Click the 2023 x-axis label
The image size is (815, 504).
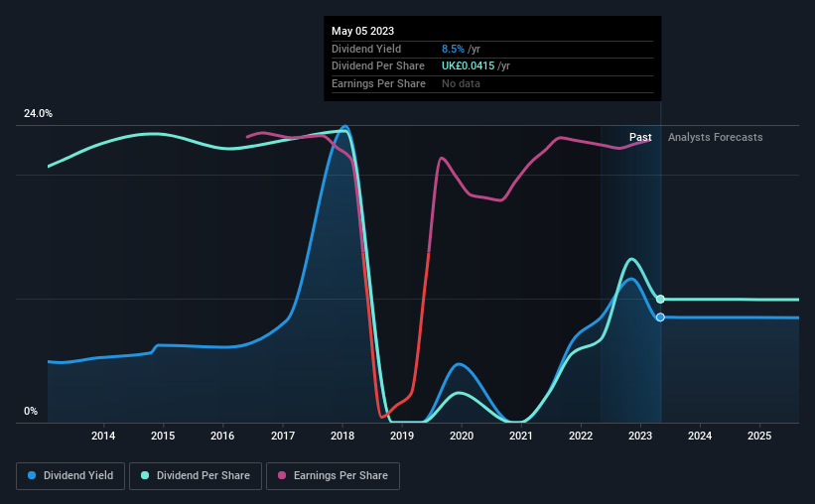640,436
